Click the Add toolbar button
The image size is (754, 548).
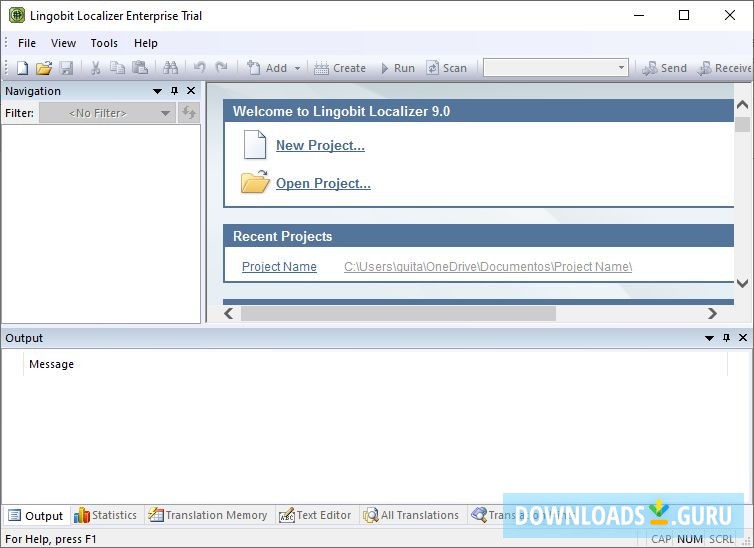267,68
